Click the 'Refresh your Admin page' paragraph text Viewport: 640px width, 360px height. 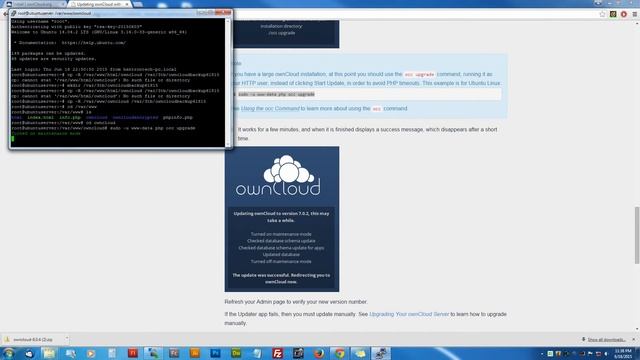pos(296,302)
